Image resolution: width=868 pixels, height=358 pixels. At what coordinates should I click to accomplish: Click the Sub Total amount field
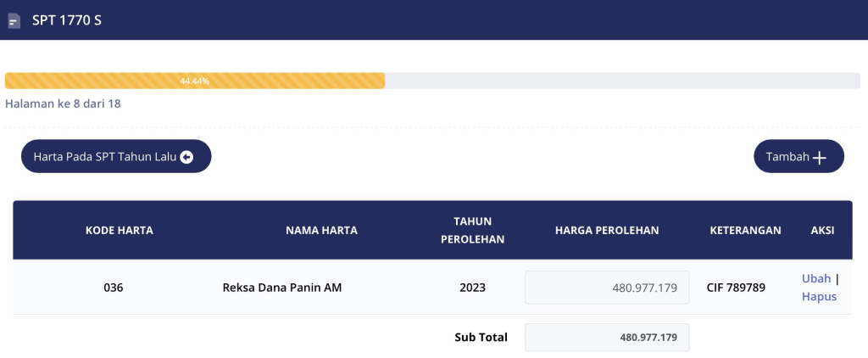point(607,337)
